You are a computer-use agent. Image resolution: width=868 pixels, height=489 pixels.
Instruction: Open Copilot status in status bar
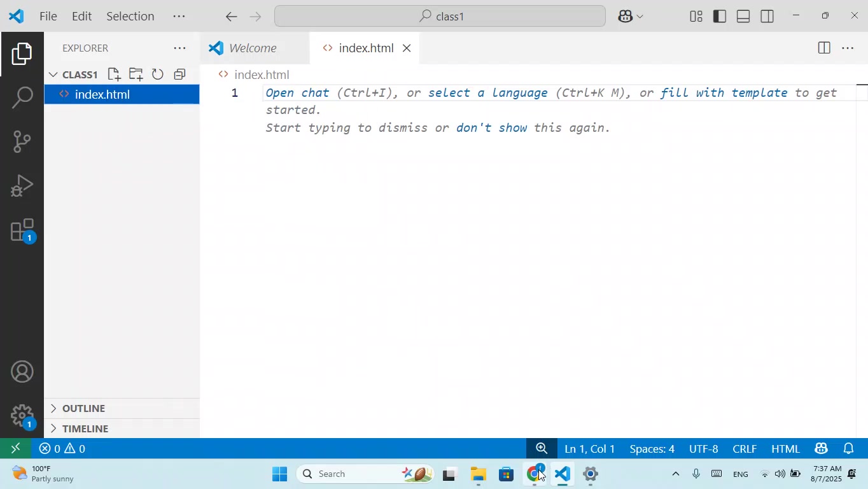tap(821, 449)
